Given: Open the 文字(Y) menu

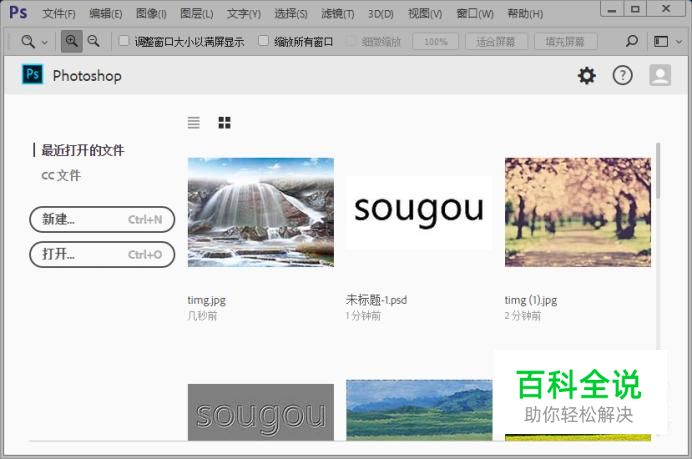Looking at the screenshot, I should (x=244, y=14).
